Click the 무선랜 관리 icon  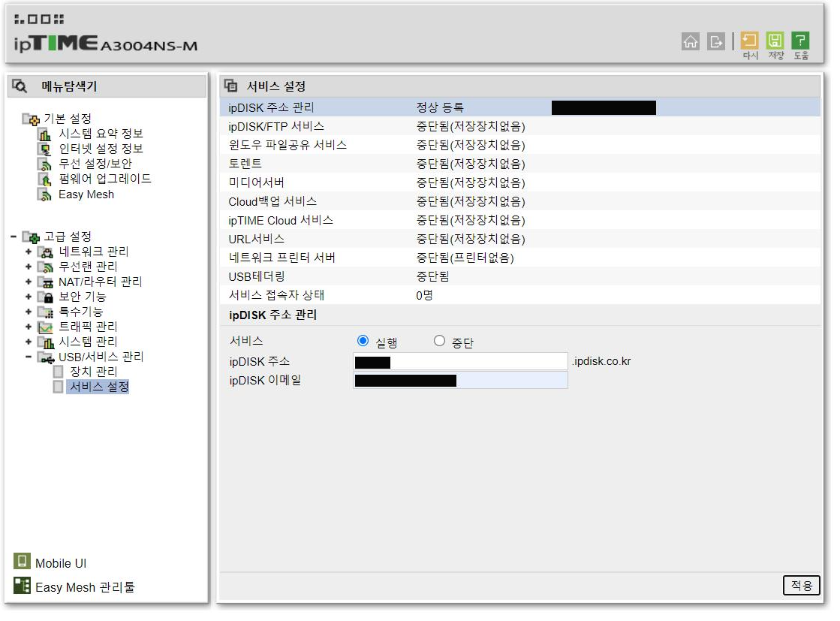(46, 267)
